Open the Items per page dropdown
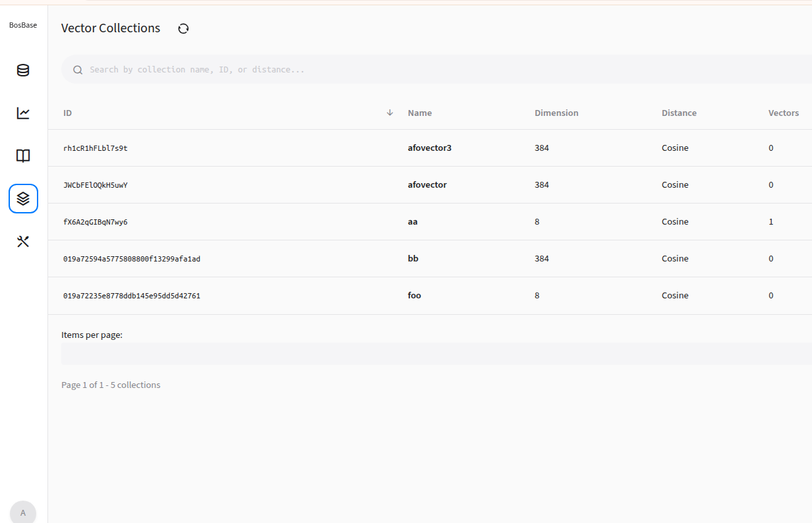 [x=436, y=354]
